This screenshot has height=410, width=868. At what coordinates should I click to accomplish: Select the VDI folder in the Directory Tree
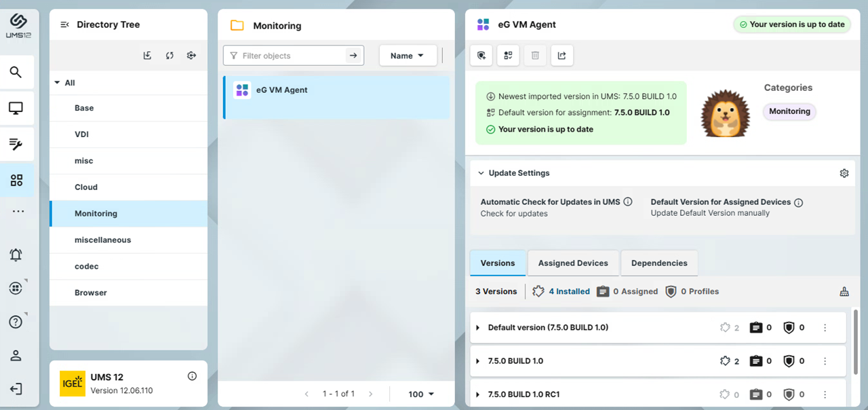click(x=129, y=134)
